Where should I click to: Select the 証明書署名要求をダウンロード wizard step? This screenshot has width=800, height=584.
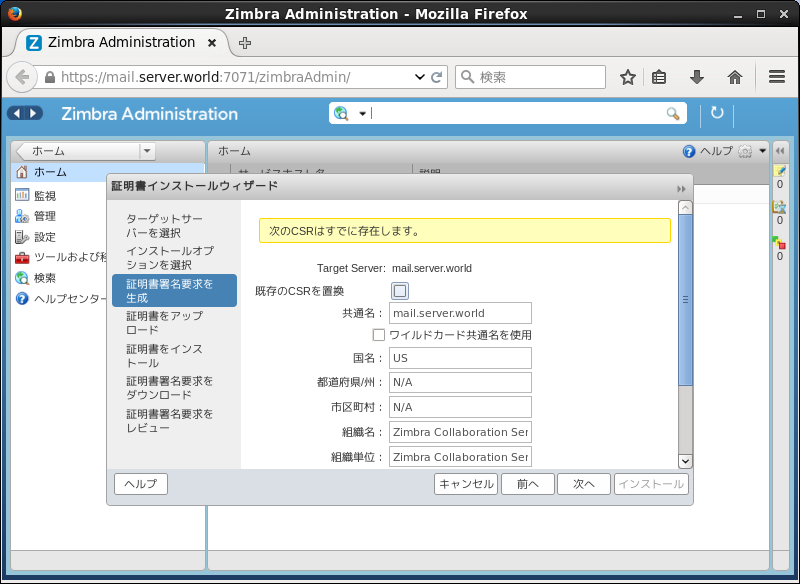point(174,388)
